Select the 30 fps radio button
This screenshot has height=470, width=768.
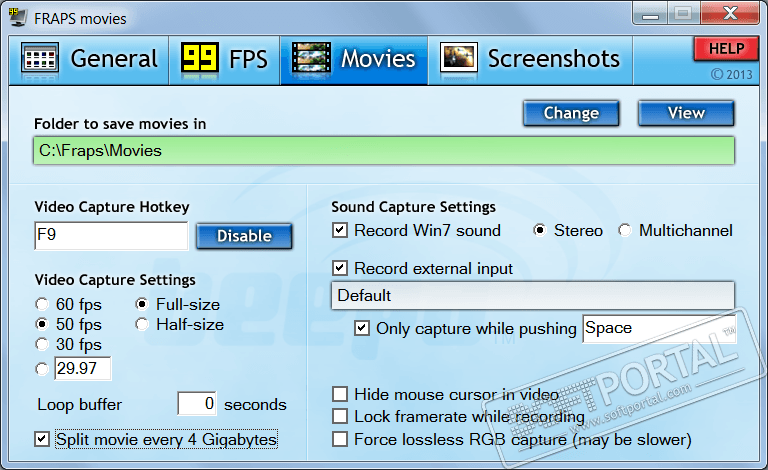pos(42,345)
